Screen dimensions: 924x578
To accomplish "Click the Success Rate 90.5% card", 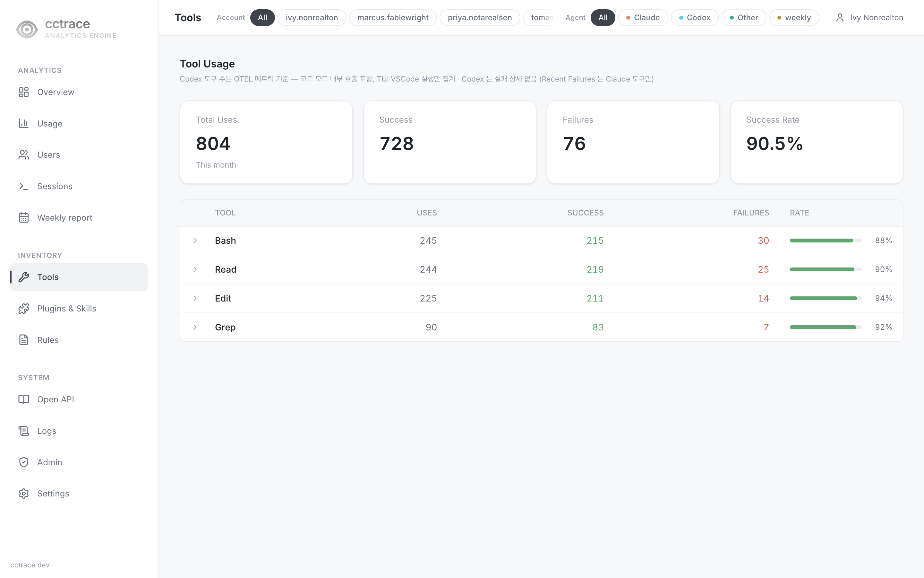I will pyautogui.click(x=816, y=142).
